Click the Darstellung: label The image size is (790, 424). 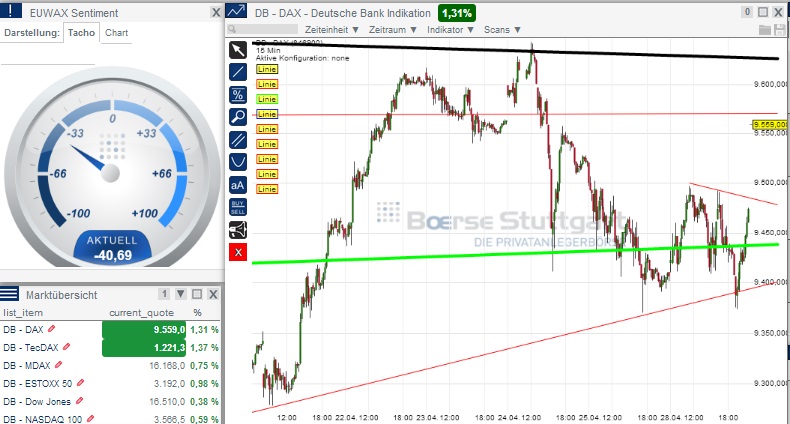pos(32,33)
